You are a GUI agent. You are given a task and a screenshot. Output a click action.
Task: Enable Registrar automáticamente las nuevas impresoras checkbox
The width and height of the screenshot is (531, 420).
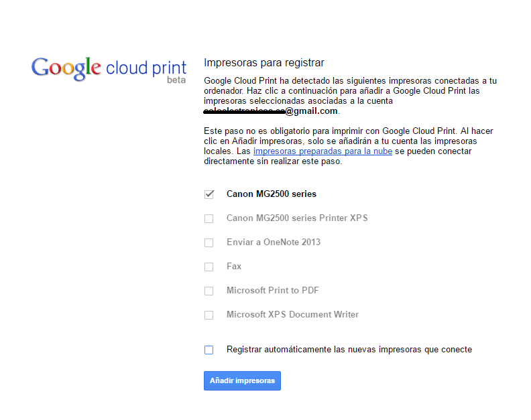click(x=209, y=350)
